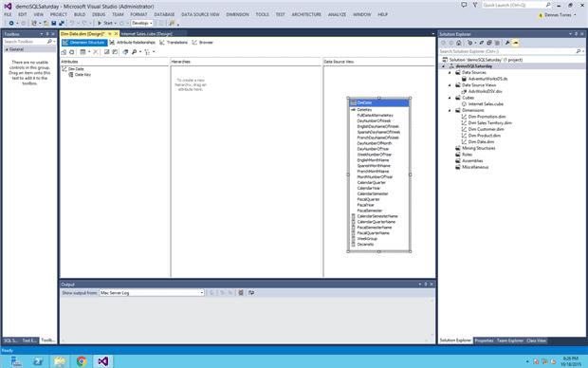Click the FiscalQuarterName column in DimDate table
Screen dimensions: 588x368
pyautogui.click(x=373, y=233)
